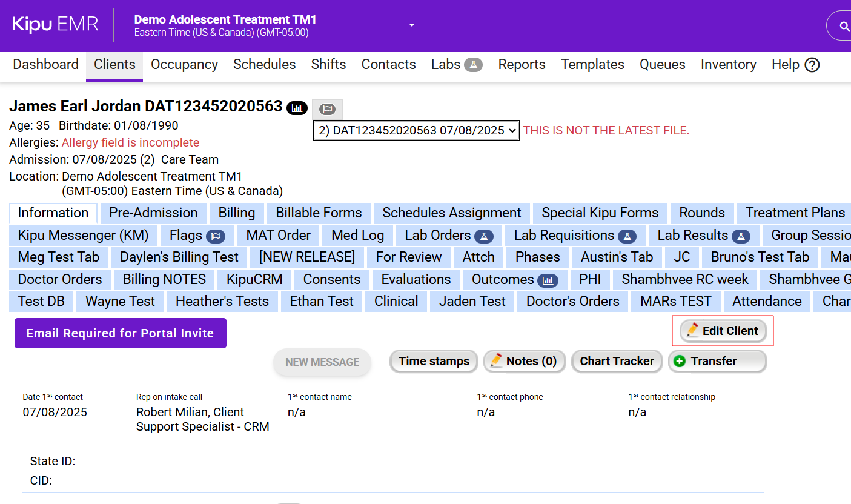This screenshot has height=504, width=851.
Task: Select the Treatment Plans tab
Action: point(795,213)
